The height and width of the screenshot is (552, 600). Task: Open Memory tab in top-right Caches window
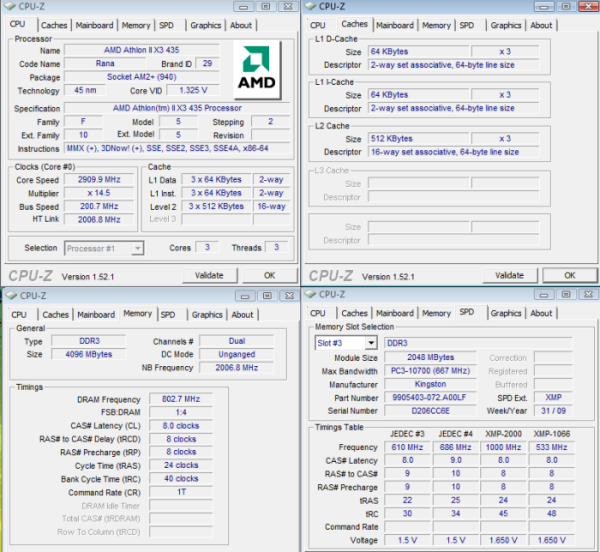[x=436, y=25]
